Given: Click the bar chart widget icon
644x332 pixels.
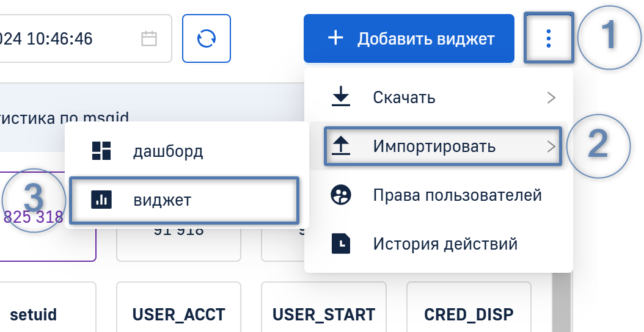Looking at the screenshot, I should point(100,200).
